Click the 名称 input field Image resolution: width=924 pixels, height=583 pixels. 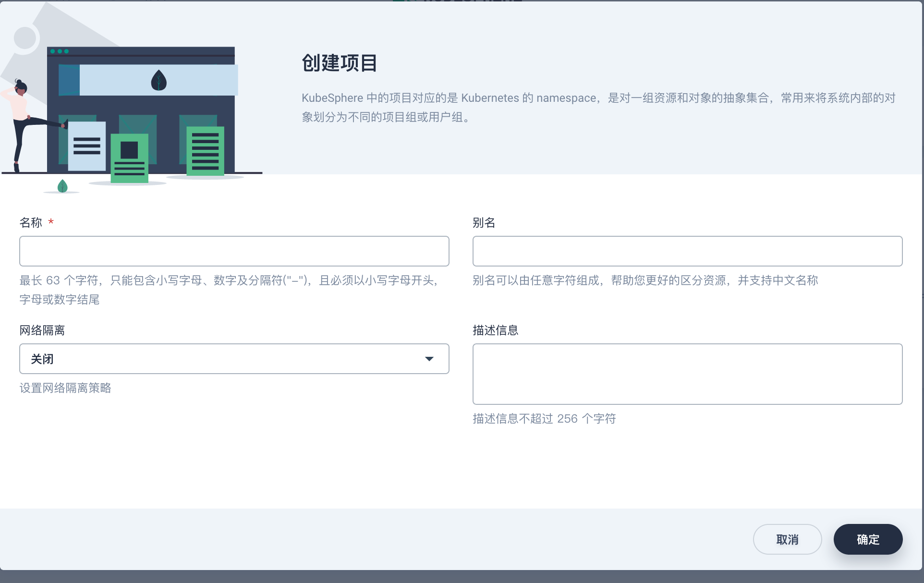234,251
